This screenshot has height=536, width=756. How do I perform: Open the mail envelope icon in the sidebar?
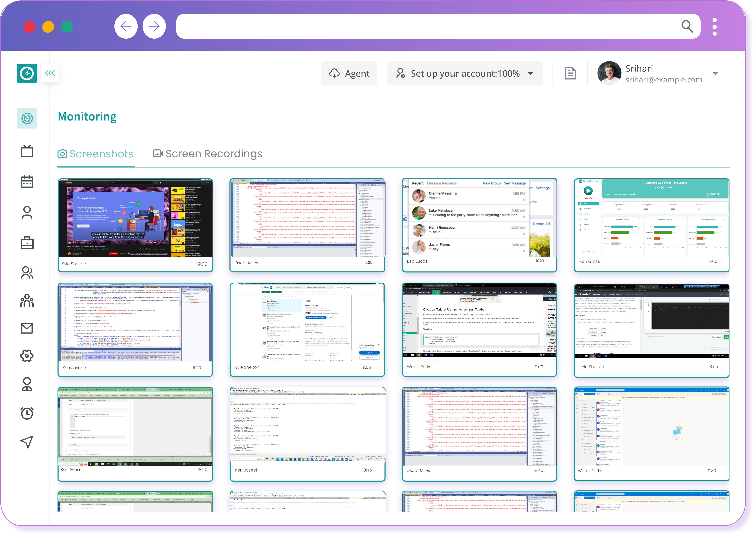pos(27,328)
